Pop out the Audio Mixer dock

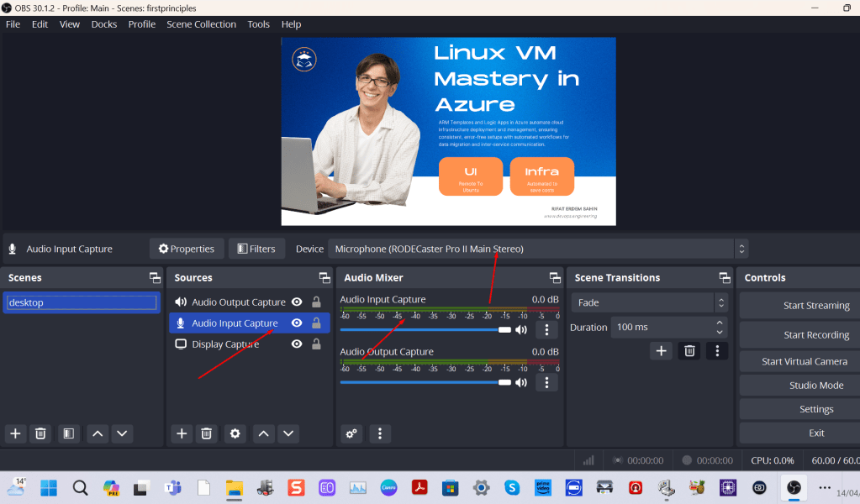coord(555,278)
